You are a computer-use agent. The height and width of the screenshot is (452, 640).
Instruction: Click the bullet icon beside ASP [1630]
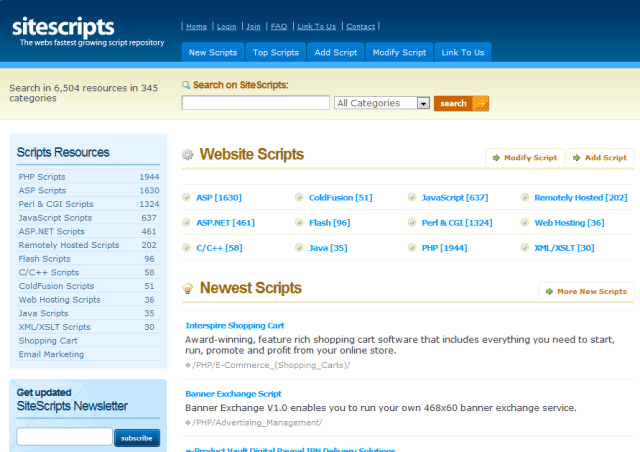click(187, 198)
